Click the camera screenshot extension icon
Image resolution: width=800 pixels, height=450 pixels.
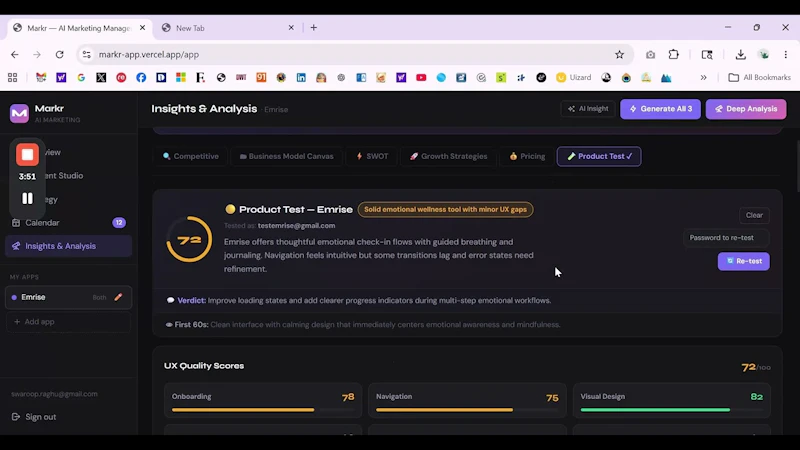650,55
